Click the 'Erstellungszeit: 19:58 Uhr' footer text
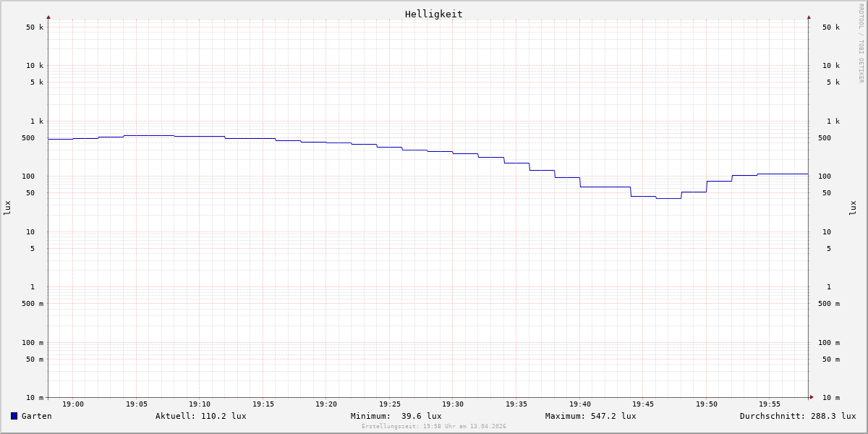This screenshot has width=868, height=434. (x=434, y=427)
